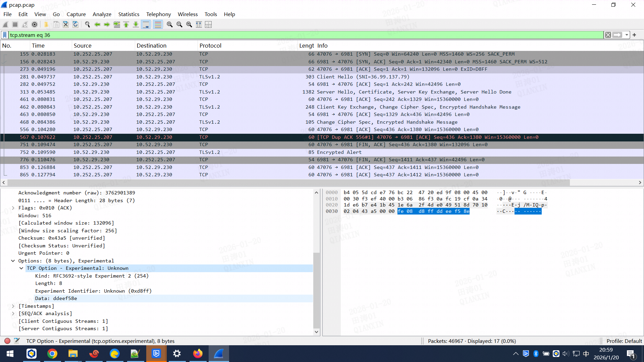Collapse the Options (8 bytes) tree node

13,261
